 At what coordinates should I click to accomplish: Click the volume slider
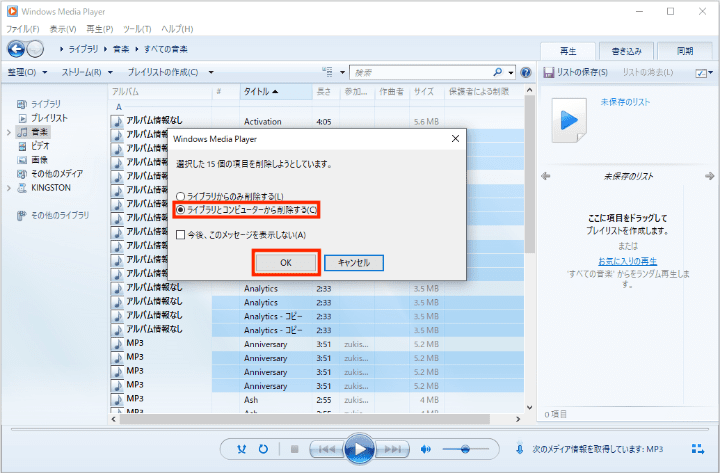click(x=465, y=449)
